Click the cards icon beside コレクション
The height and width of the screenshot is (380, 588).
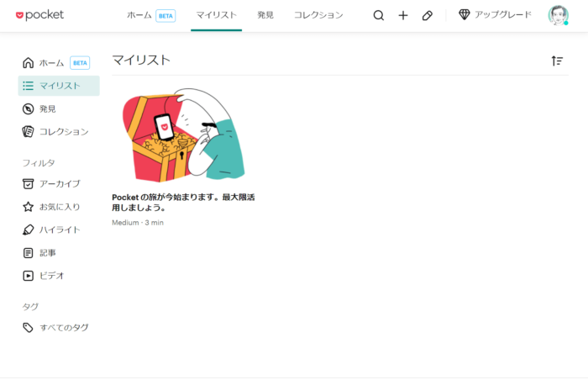tap(28, 132)
